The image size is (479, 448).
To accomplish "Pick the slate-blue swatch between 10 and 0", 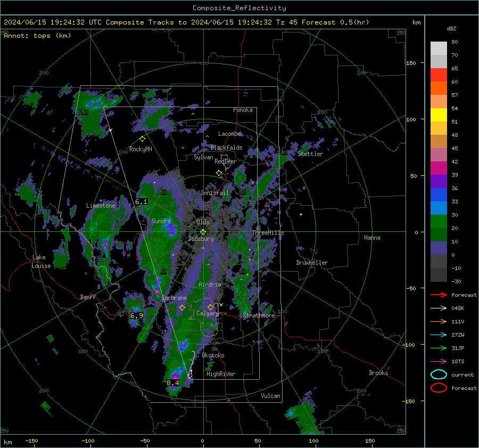I will point(439,248).
